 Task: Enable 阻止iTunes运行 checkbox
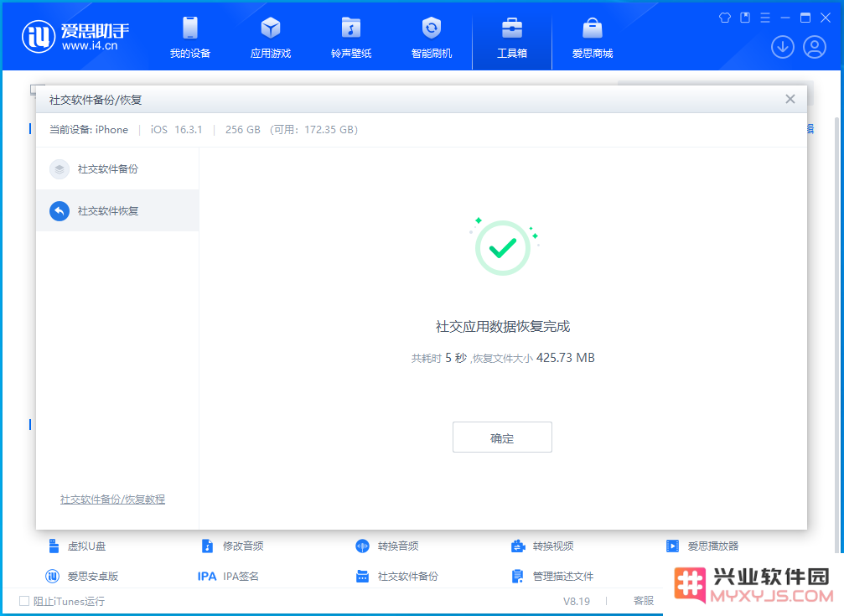point(24,601)
